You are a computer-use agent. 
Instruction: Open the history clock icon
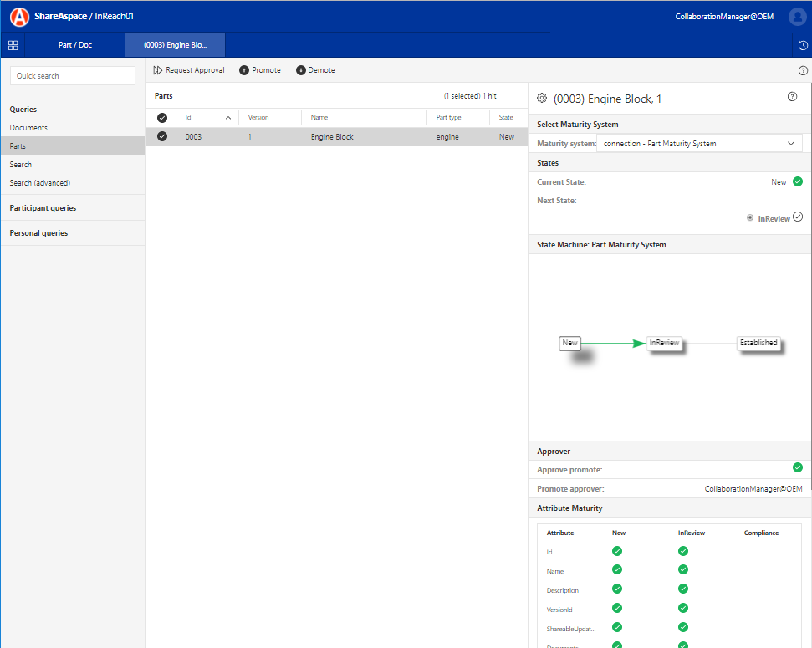[803, 45]
